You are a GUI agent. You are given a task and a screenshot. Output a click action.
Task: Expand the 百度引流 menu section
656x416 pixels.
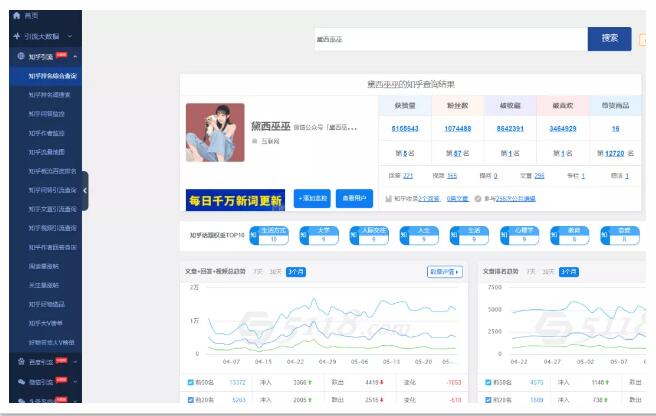pyautogui.click(x=75, y=362)
